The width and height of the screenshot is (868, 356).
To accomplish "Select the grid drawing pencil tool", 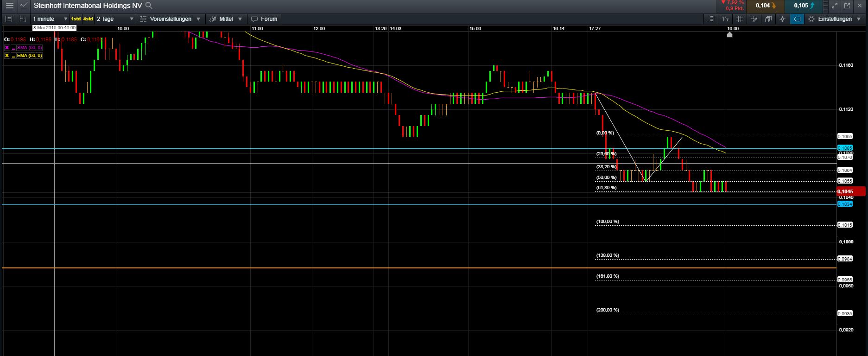I will click(754, 19).
